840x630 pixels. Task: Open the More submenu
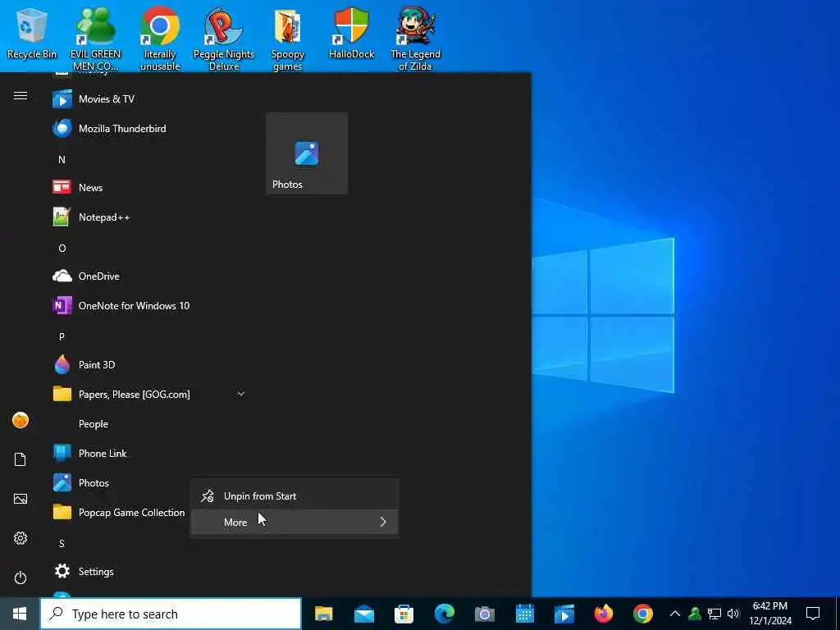point(294,522)
